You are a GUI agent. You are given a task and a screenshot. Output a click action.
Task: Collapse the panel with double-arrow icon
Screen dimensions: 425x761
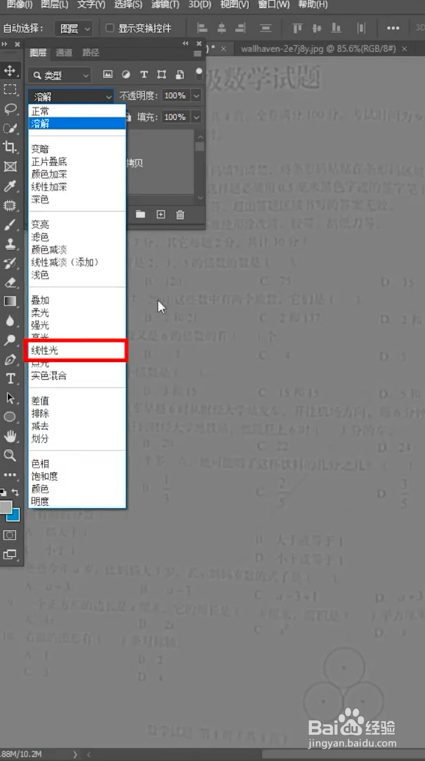click(185, 44)
